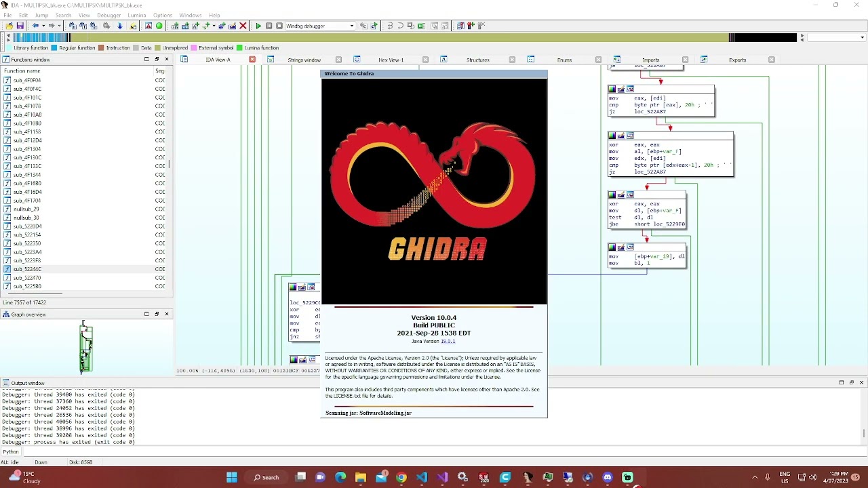Jump forward with the right arrow icon
The width and height of the screenshot is (868, 488).
click(52, 26)
